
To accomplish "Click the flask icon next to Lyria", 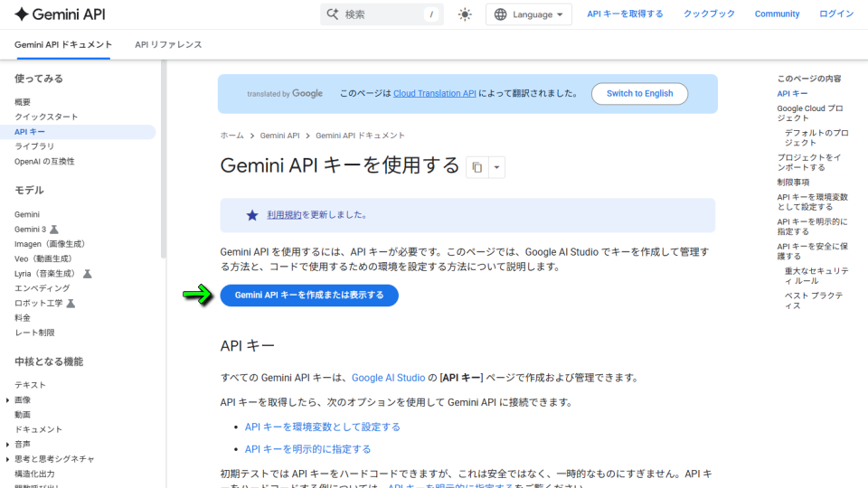I will click(88, 273).
